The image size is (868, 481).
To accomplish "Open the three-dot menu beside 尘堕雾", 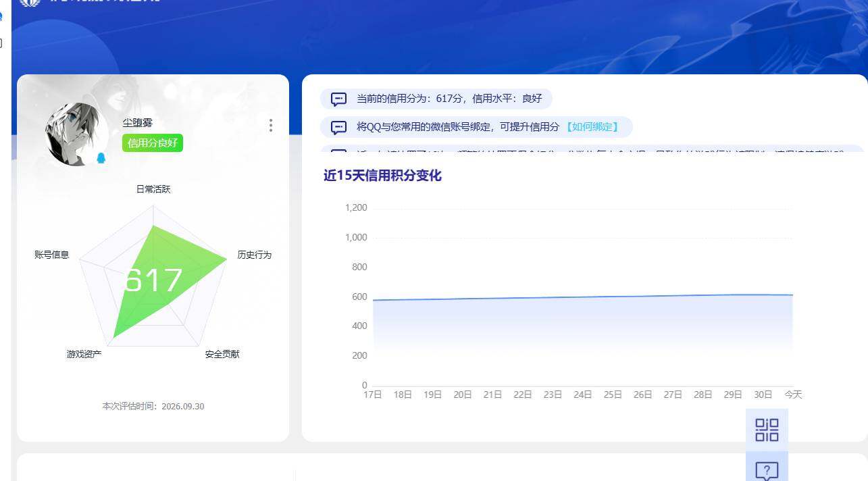I will (270, 125).
